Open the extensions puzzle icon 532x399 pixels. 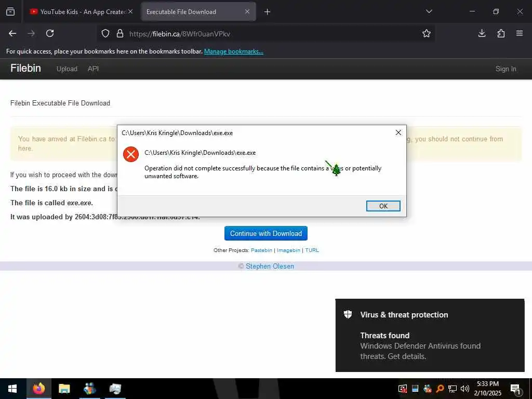click(501, 33)
